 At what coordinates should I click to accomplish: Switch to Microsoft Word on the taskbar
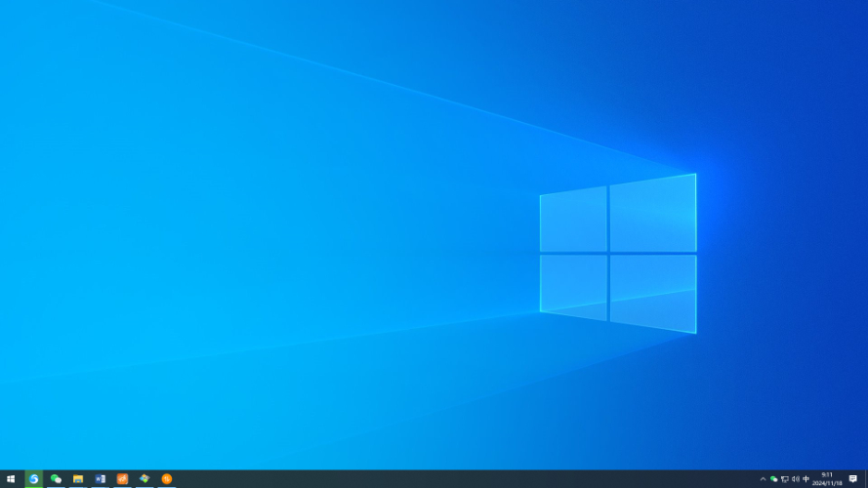100,479
